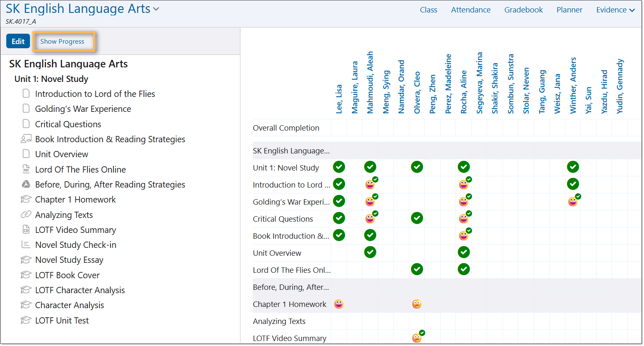The width and height of the screenshot is (644, 346).
Task: Open the Attendance page
Action: 471,10
